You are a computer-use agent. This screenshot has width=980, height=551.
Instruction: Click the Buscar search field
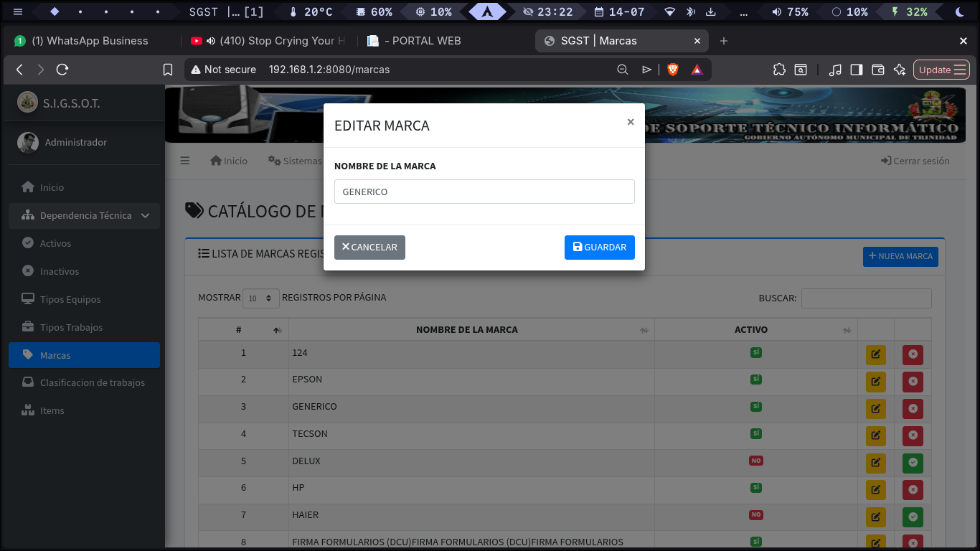click(866, 298)
